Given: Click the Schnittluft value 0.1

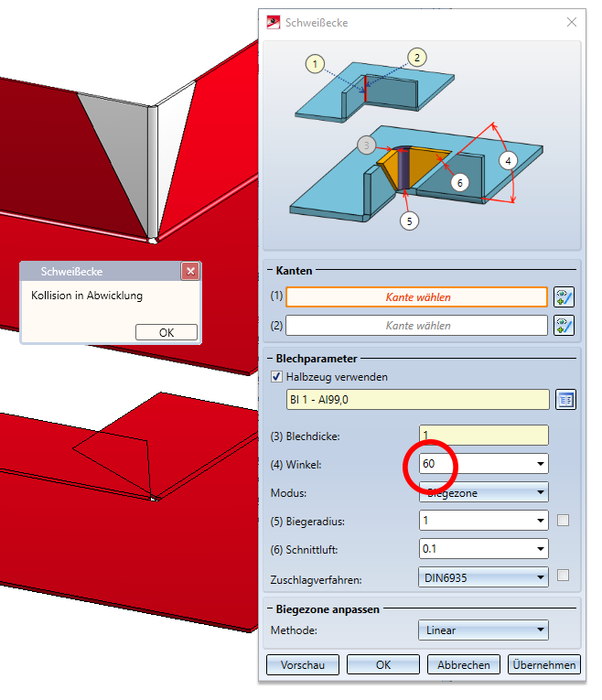Looking at the screenshot, I should click(x=429, y=549).
